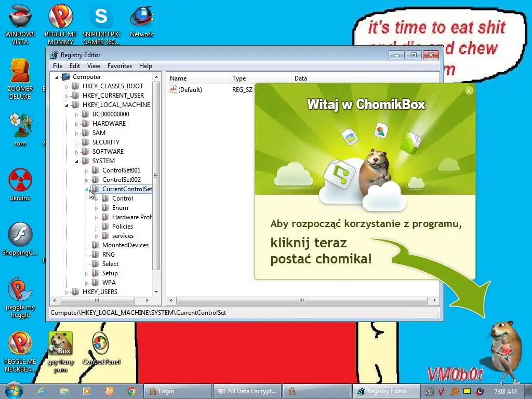Image resolution: width=532 pixels, height=399 pixels.
Task: Select the Policies registry key
Action: tap(123, 227)
